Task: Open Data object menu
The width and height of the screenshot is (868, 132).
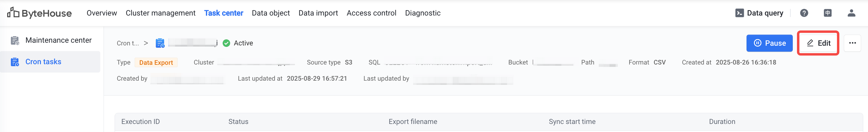Action: pos(270,13)
